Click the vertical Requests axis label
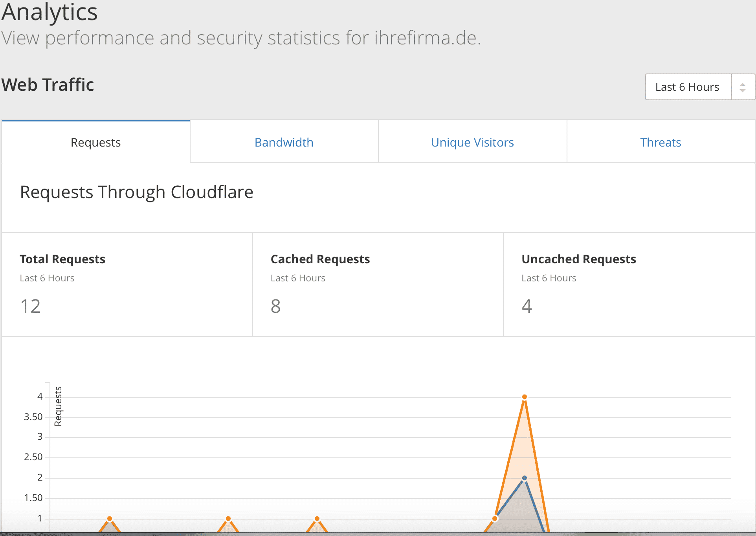Image resolution: width=756 pixels, height=536 pixels. [58, 406]
